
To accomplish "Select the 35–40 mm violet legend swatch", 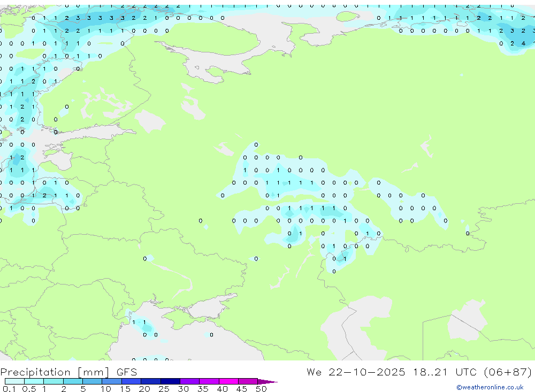I will (x=209, y=381).
